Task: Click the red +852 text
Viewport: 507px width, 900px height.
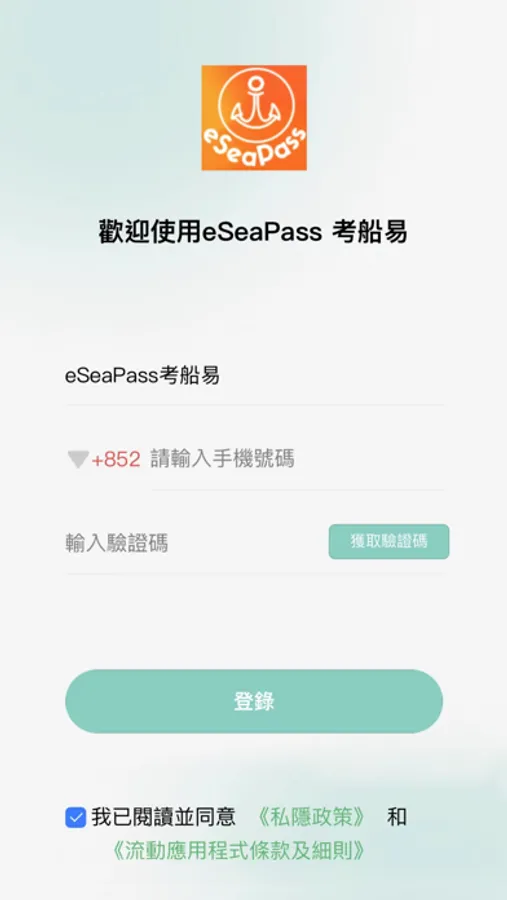Action: [x=116, y=460]
